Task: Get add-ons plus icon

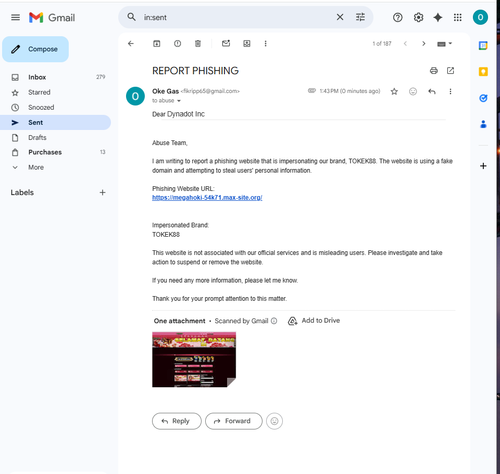Action: click(483, 166)
